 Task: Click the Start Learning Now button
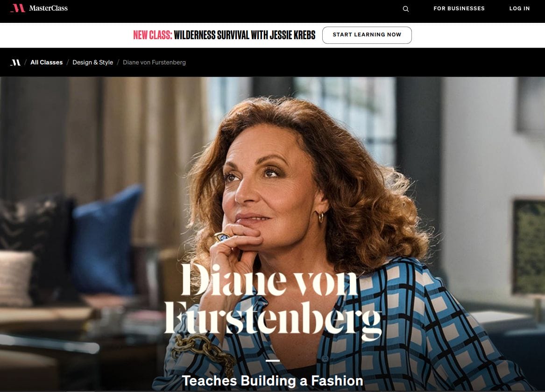tap(367, 35)
